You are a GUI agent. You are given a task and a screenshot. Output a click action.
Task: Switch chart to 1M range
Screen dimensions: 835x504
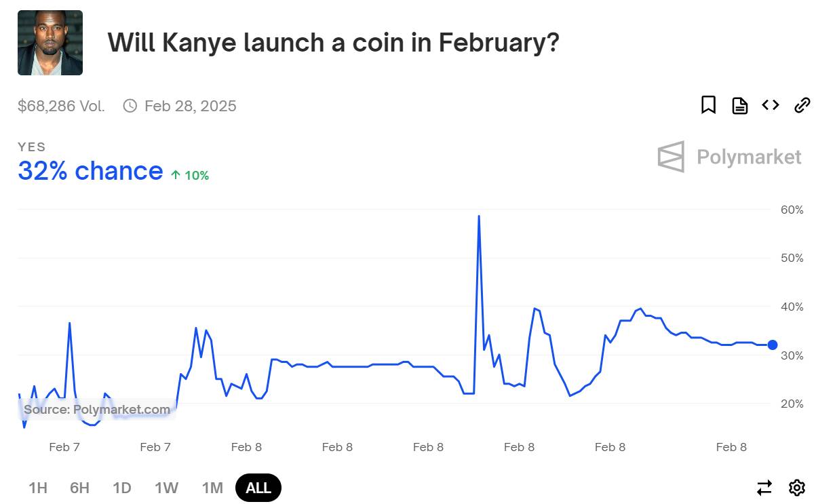coord(212,487)
